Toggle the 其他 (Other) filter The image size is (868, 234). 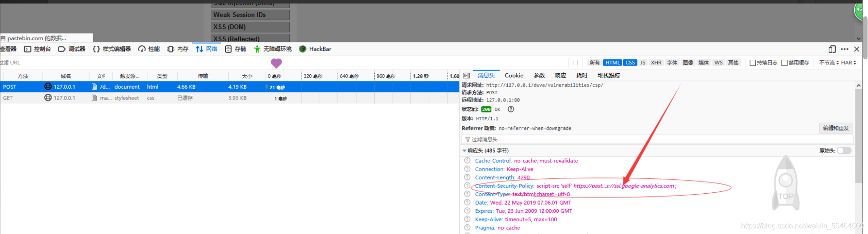(733, 62)
